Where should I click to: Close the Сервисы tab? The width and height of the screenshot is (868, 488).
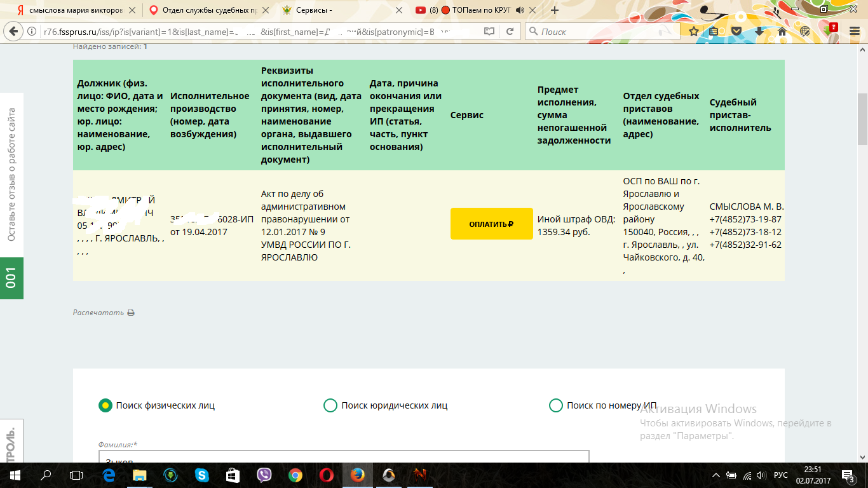(398, 10)
